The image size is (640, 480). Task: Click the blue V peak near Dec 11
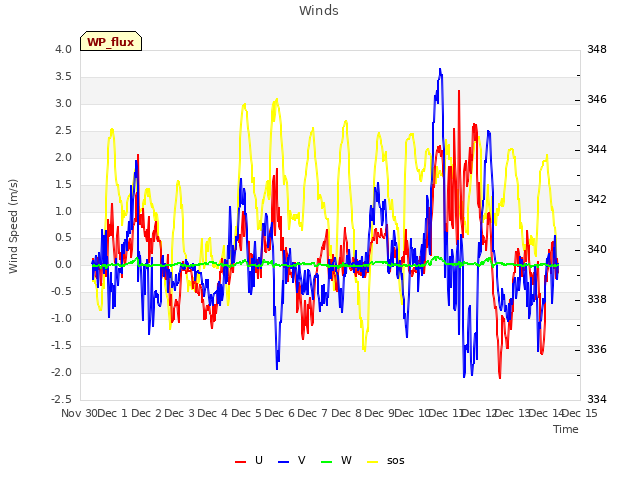coord(440,69)
